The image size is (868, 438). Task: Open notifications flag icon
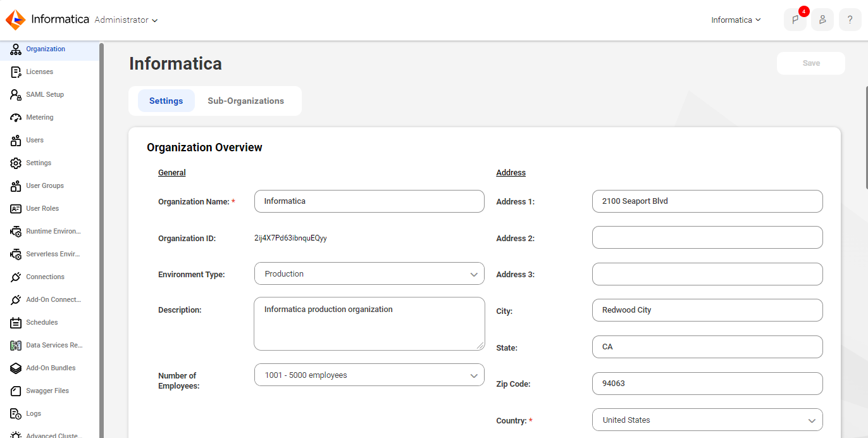pyautogui.click(x=795, y=20)
